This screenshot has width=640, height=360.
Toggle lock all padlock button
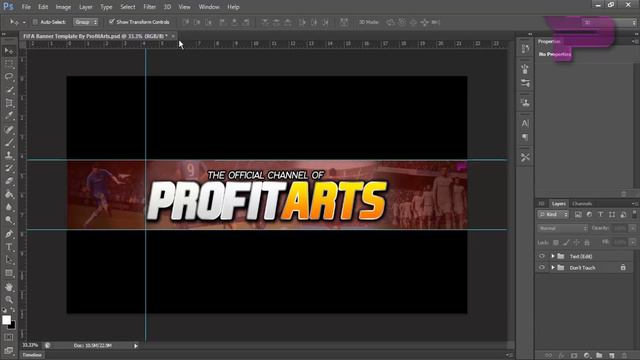tap(587, 242)
